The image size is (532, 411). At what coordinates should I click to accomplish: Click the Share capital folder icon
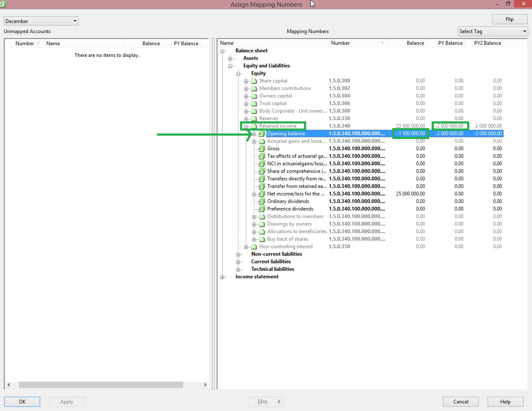pyautogui.click(x=254, y=81)
